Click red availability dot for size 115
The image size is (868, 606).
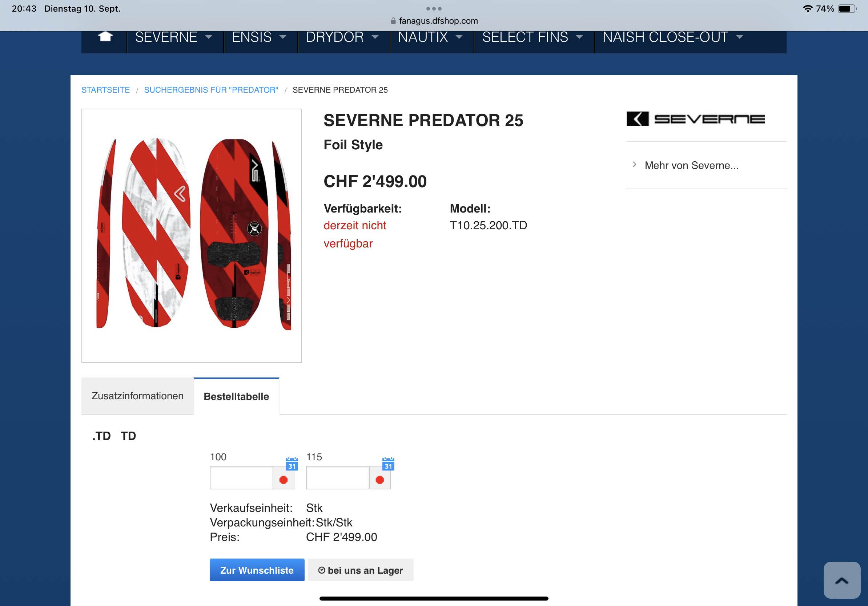click(380, 480)
